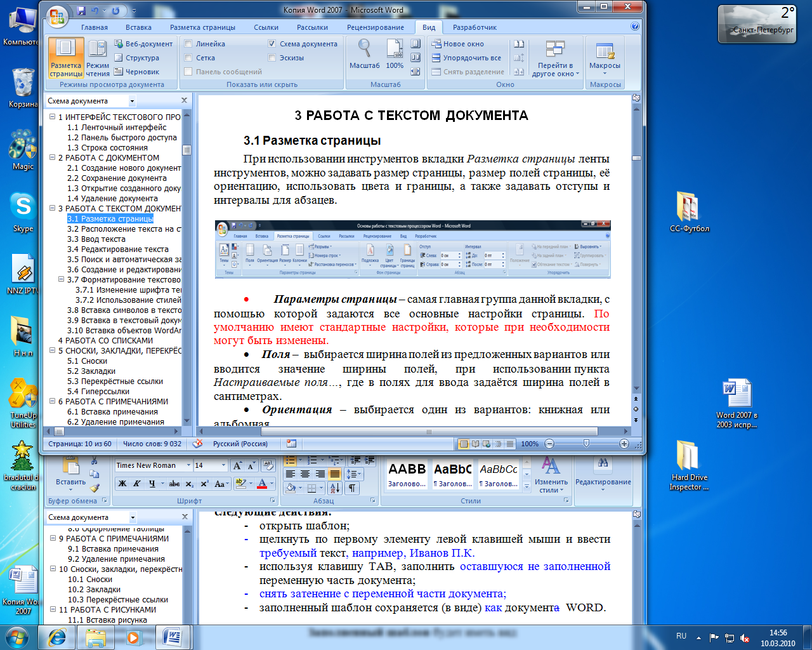
Task: Click Вставить paste button in back window
Action: coord(70,474)
